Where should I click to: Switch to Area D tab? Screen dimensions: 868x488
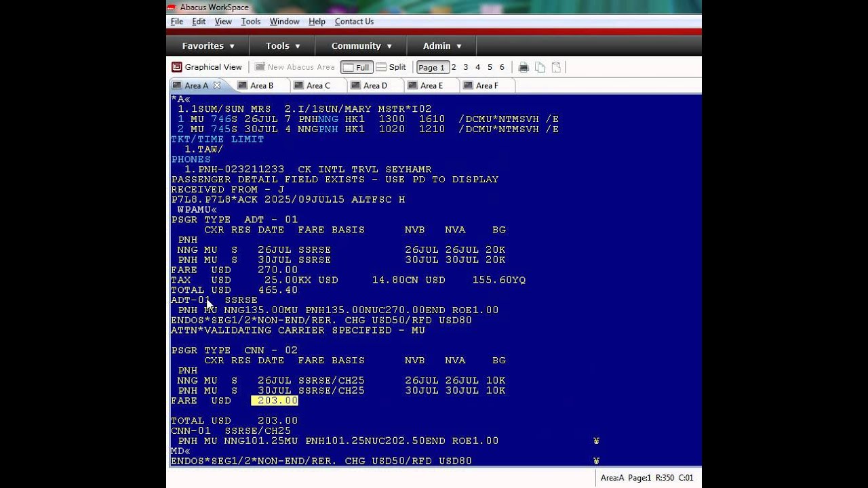(375, 85)
